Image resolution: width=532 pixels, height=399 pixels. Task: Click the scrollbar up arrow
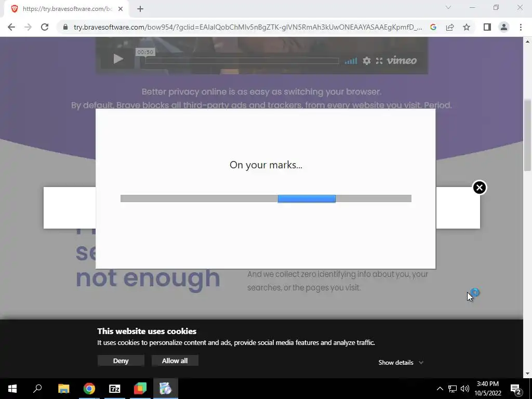pos(527,42)
